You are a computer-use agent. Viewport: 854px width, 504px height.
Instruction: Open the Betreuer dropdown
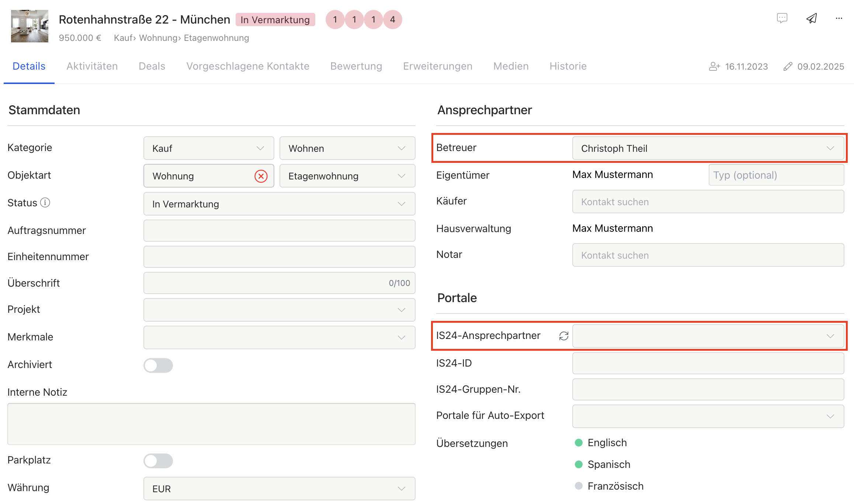(708, 148)
